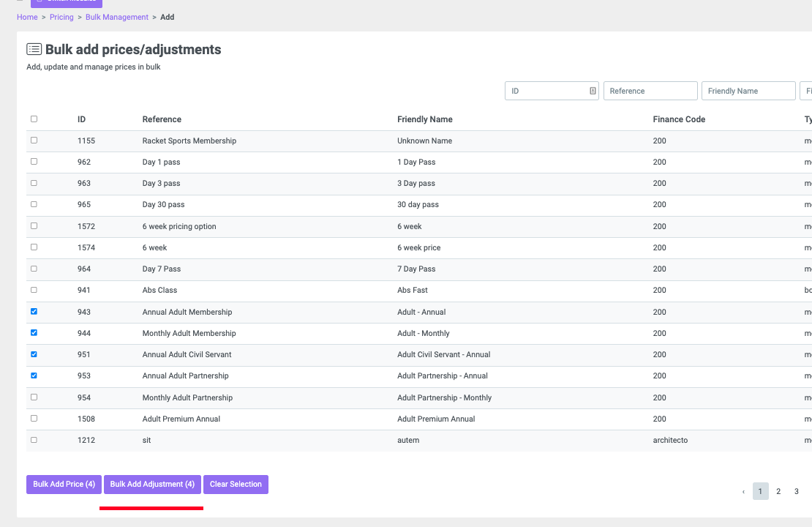This screenshot has width=812, height=527.
Task: Select the checkbox for Day 3 pass
Action: pyautogui.click(x=34, y=183)
